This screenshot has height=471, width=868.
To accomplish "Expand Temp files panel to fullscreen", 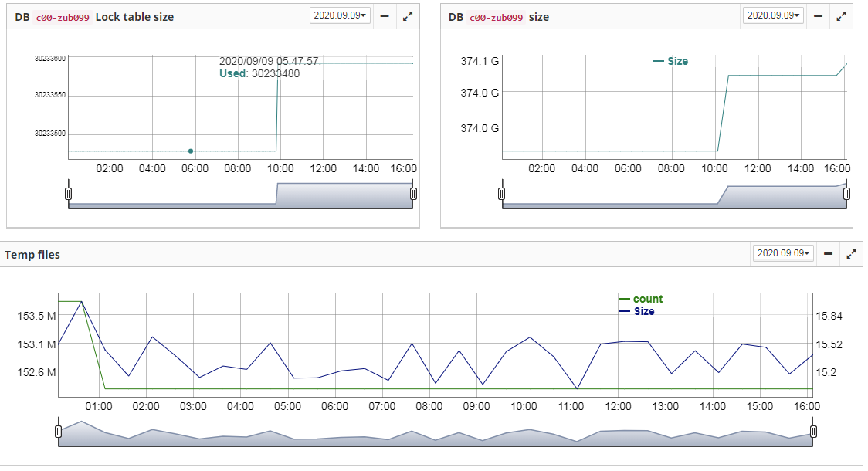I will (x=851, y=253).
